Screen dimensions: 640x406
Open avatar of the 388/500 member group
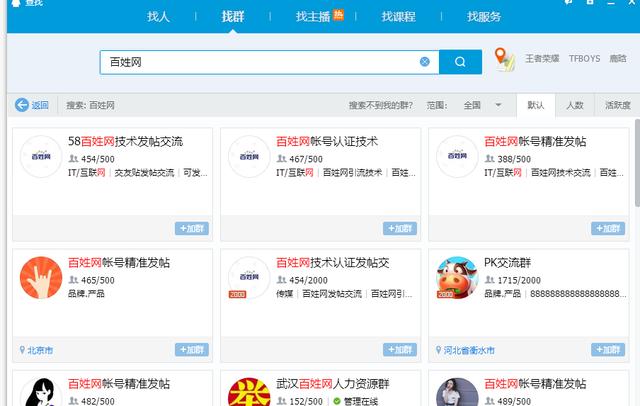(x=457, y=156)
